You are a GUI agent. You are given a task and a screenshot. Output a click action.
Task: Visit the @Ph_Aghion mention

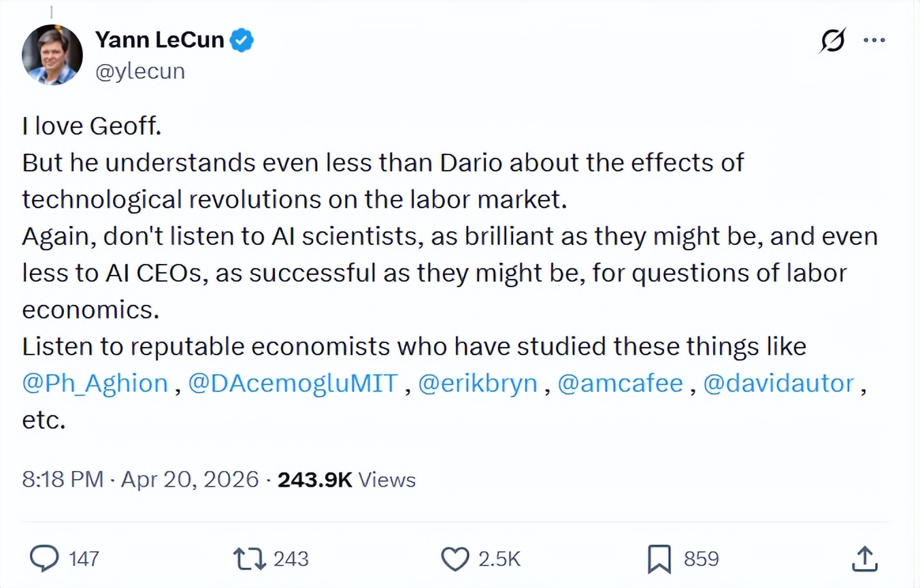pyautogui.click(x=95, y=383)
